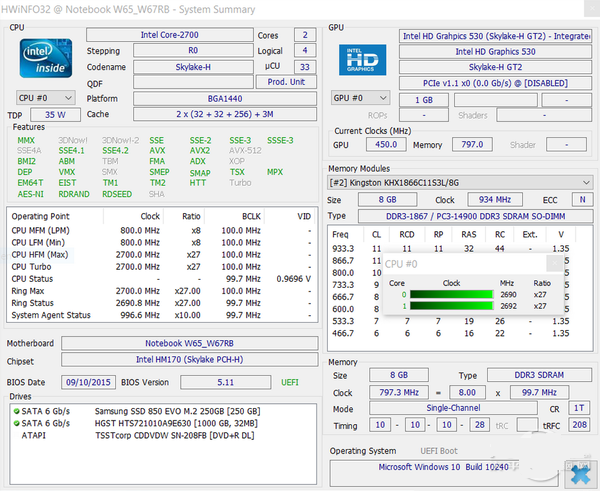Viewport: 600px width, 491px height.
Task: Select the Ring Status row
Action: (162, 303)
